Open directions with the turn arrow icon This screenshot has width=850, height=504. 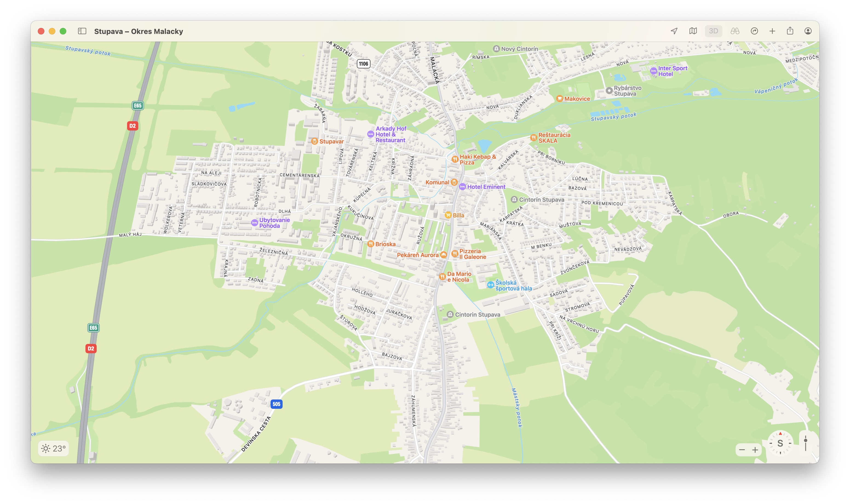click(754, 31)
